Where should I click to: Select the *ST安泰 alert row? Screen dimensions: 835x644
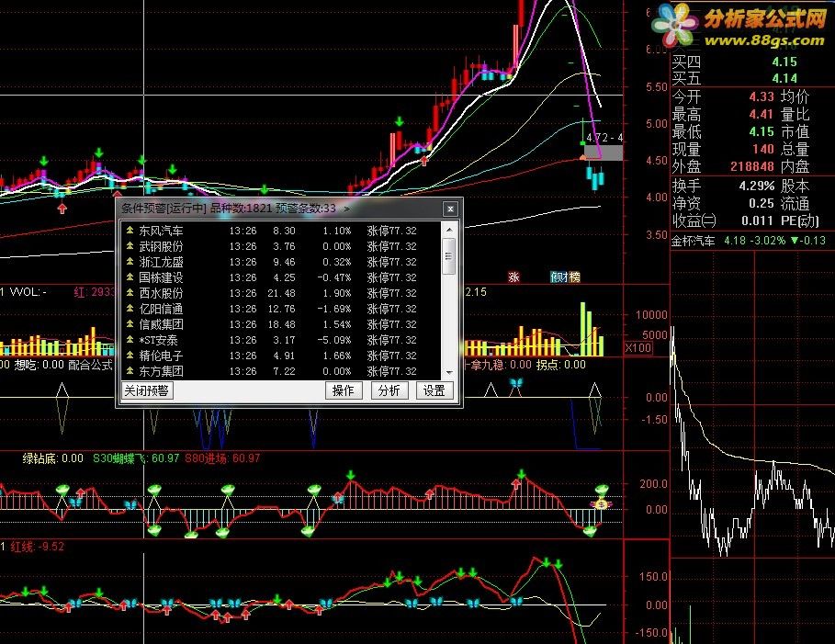(282, 339)
